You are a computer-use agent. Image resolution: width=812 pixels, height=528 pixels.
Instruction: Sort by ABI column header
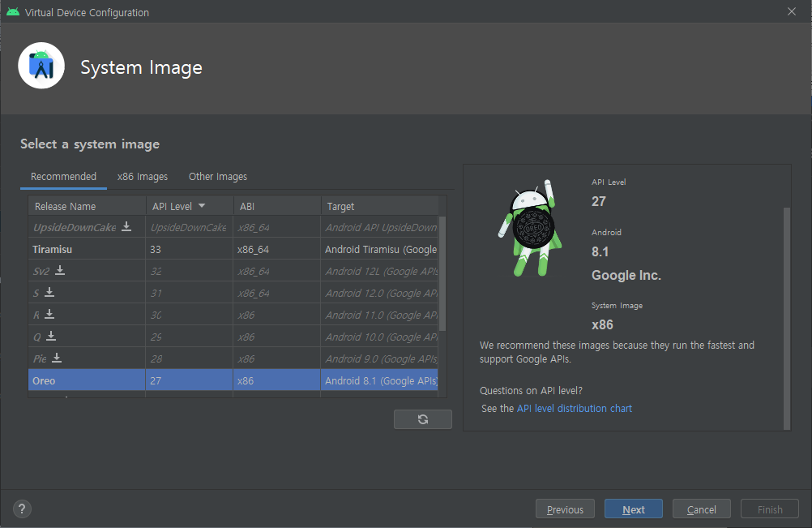click(x=277, y=206)
